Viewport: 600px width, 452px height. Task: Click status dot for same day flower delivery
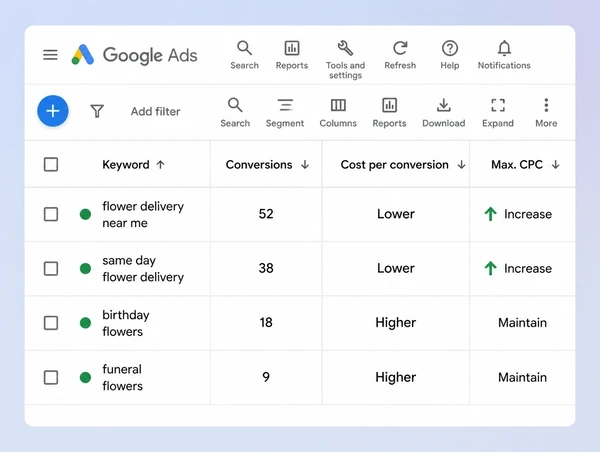pyautogui.click(x=85, y=269)
